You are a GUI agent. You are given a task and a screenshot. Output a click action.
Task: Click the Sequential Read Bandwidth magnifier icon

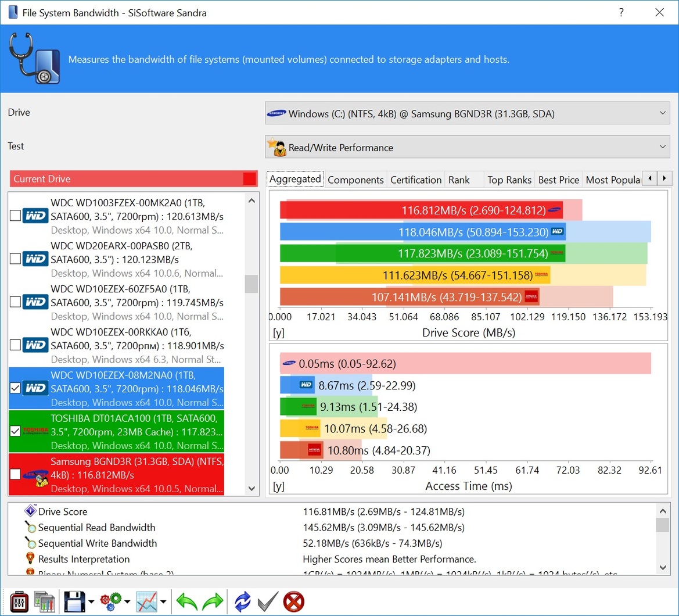30,527
